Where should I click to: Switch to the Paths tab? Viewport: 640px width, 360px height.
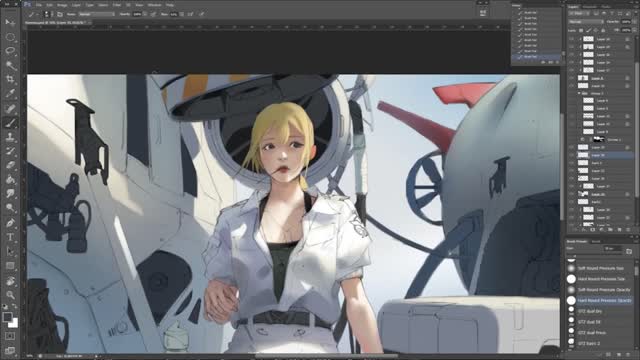[606, 7]
